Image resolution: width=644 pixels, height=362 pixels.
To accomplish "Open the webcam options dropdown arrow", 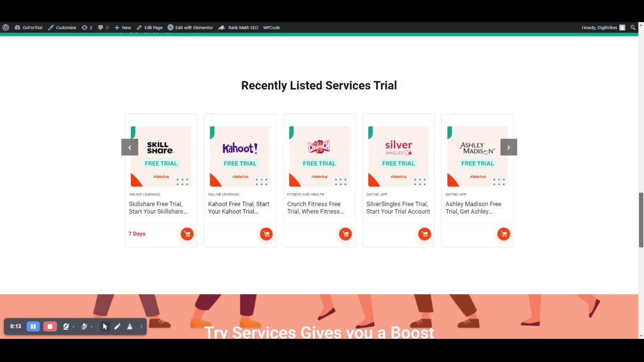I will pos(73,327).
